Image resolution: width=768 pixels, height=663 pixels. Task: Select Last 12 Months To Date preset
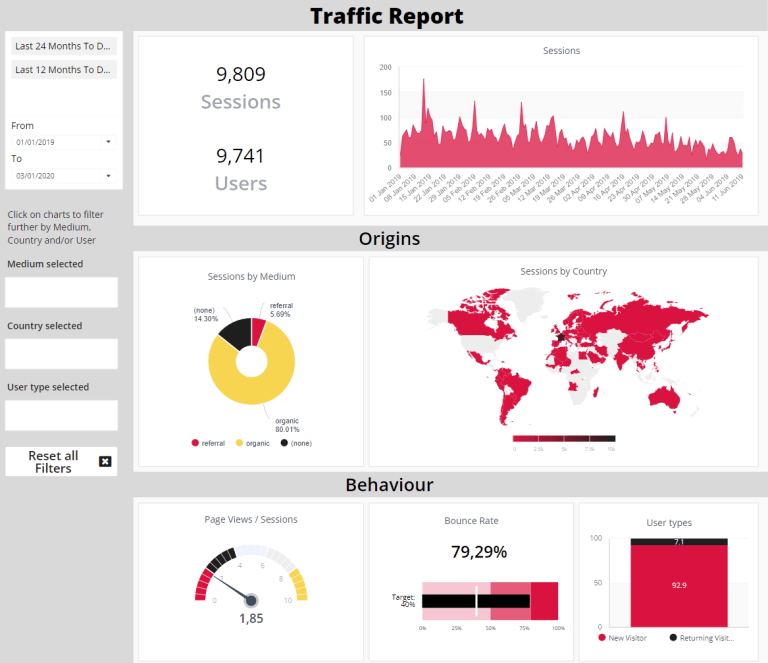pyautogui.click(x=64, y=70)
